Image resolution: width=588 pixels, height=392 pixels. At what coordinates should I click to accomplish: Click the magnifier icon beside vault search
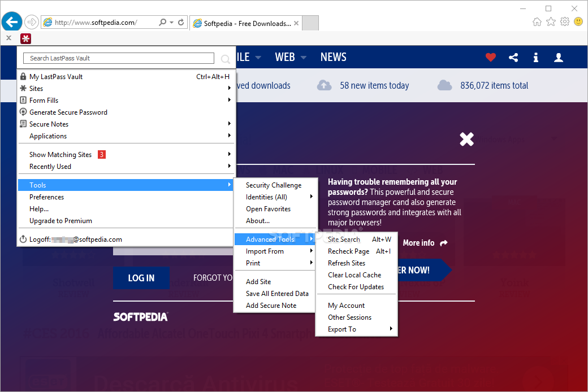pos(226,59)
